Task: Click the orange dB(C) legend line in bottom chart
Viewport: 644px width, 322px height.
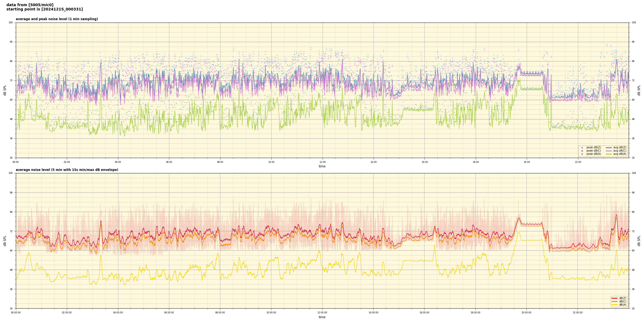Action: 614,301
